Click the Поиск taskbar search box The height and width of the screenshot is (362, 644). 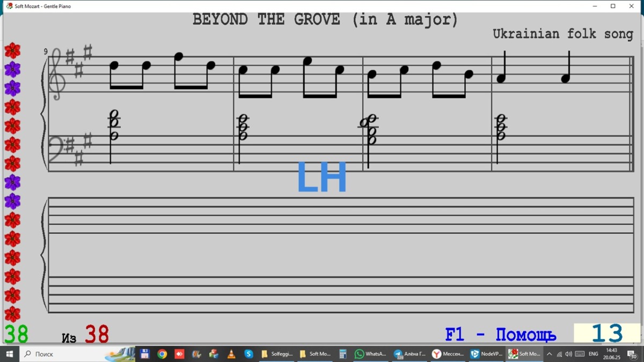tap(78, 354)
